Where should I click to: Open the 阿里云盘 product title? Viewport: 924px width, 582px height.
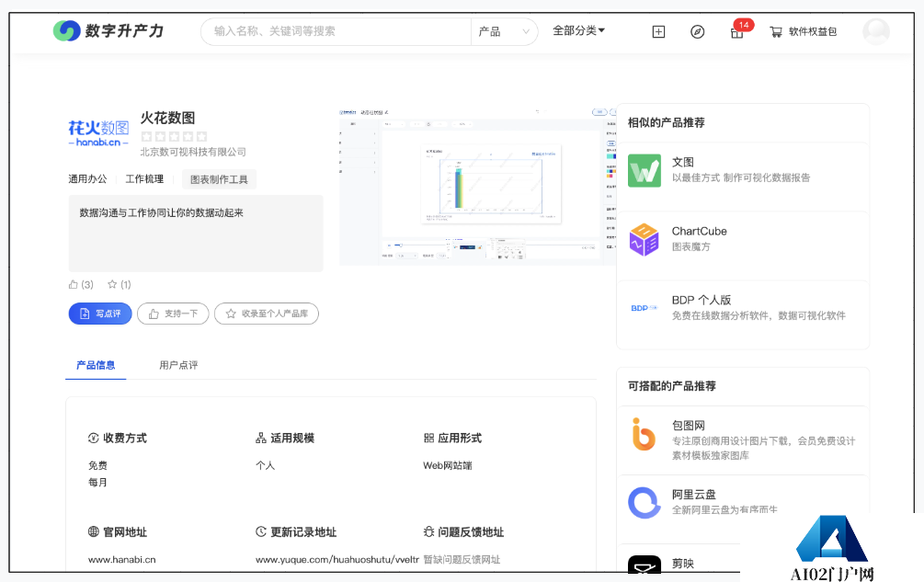click(694, 495)
